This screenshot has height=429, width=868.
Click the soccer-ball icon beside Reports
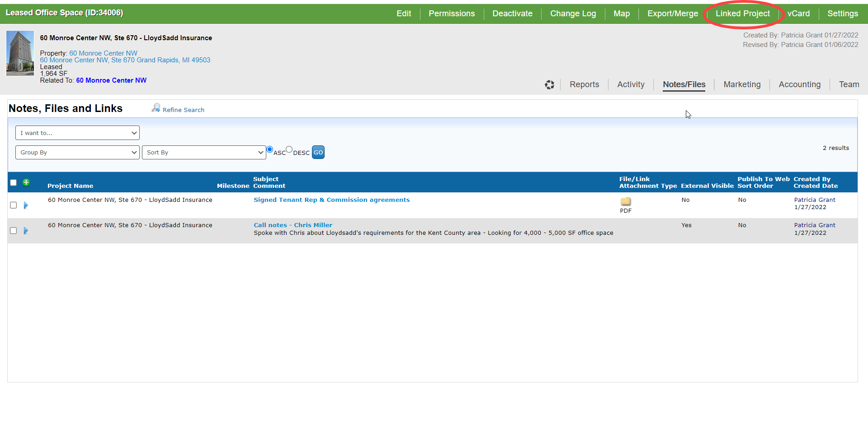549,85
